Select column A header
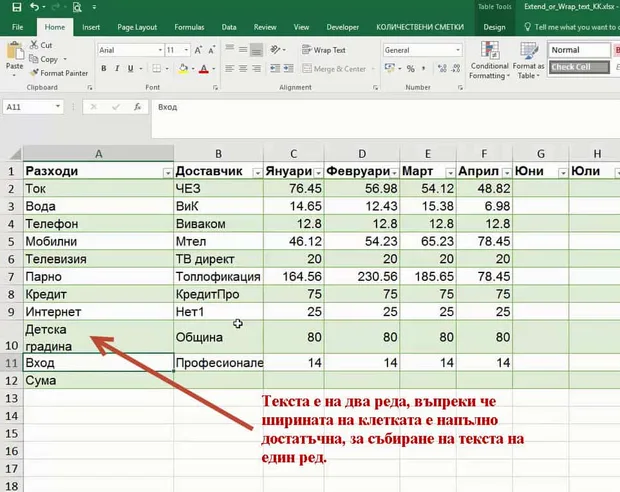Image resolution: width=620 pixels, height=492 pixels. 98,153
